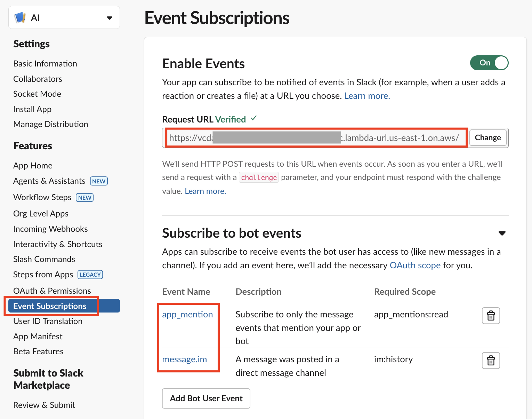The height and width of the screenshot is (419, 532).
Task: Open Basic Information settings
Action: pyautogui.click(x=45, y=63)
